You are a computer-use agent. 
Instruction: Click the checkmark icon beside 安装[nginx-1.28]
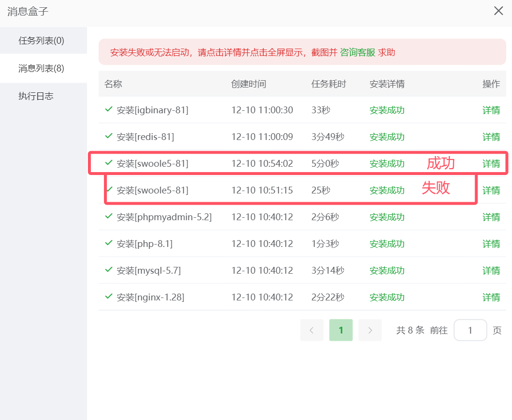pos(108,297)
